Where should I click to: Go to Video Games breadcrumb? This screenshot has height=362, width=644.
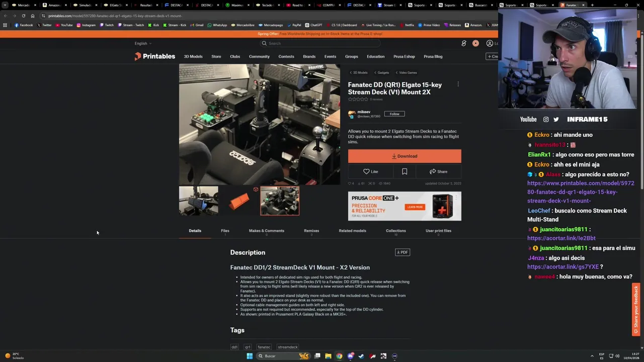[407, 72]
